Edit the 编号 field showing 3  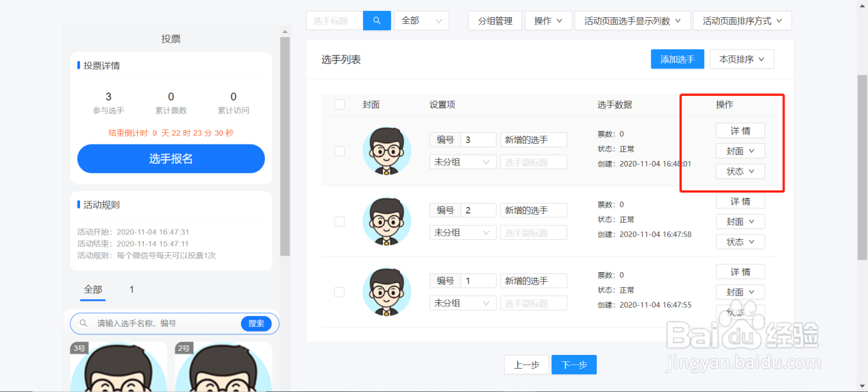coord(478,140)
